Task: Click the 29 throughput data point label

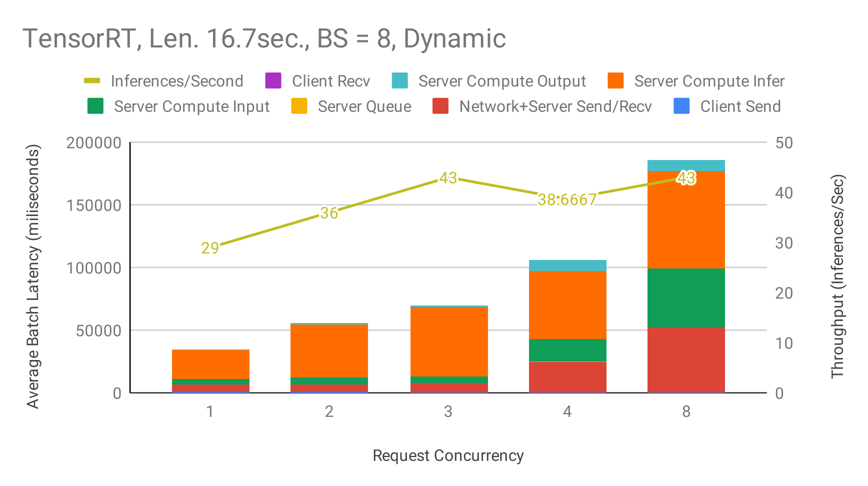Action: click(210, 248)
